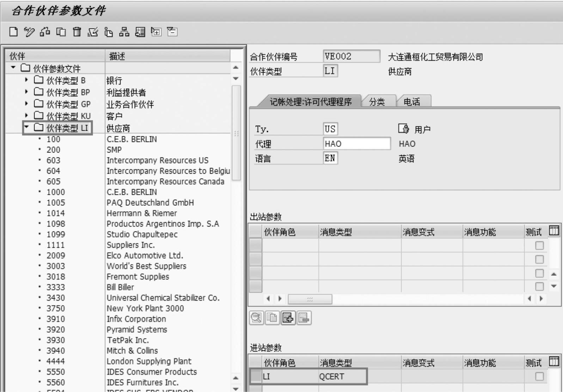Click the hierarchy structure icon in toolbar
Screen dimensions: 563x392
pos(124,32)
